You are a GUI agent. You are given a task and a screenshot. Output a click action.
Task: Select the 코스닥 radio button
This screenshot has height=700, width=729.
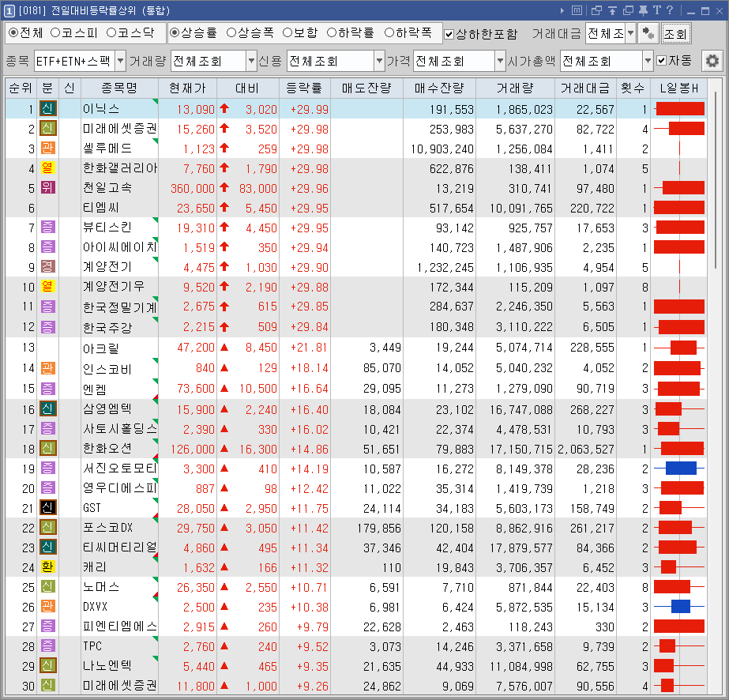click(111, 32)
